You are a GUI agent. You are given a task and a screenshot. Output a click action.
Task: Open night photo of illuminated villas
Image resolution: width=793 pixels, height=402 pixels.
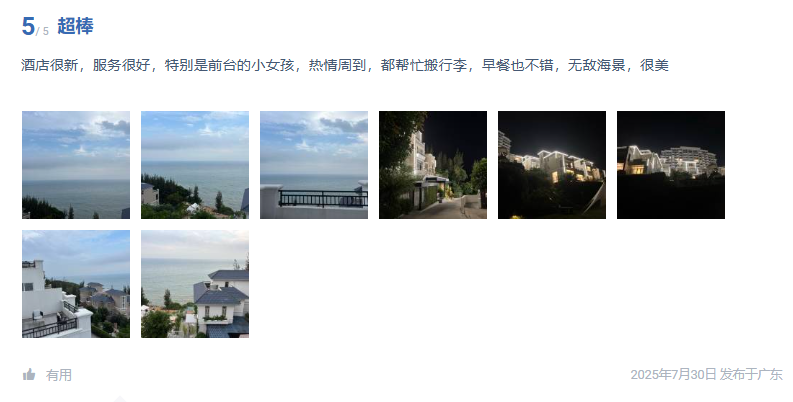point(552,165)
